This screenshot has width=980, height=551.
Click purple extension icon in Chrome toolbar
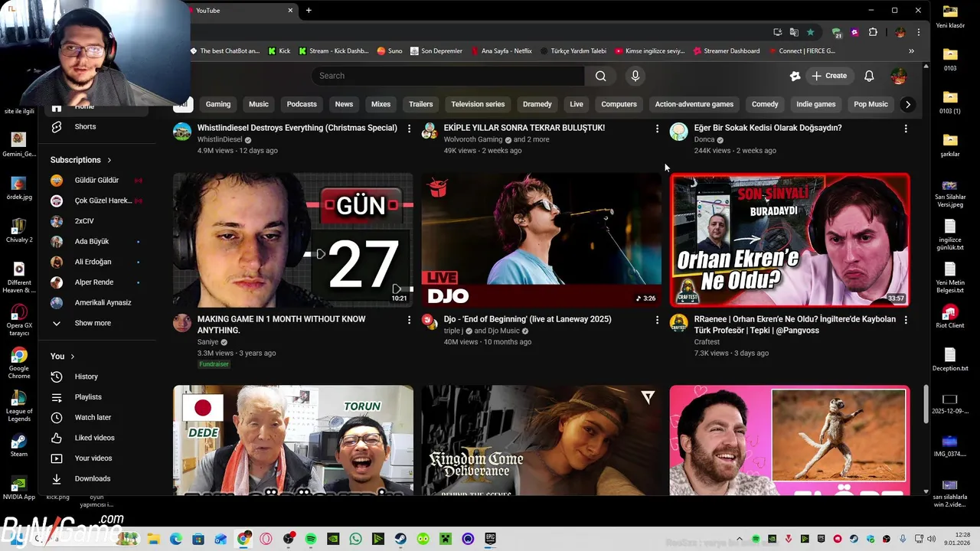[x=854, y=32]
